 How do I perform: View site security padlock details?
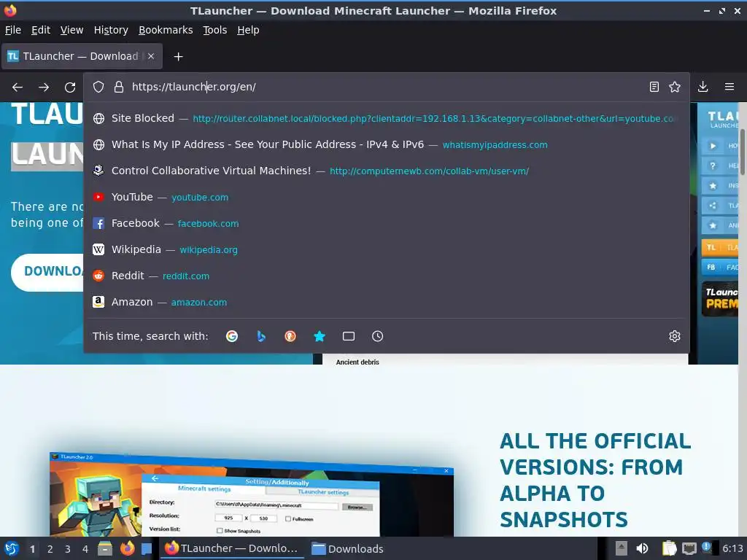(119, 87)
